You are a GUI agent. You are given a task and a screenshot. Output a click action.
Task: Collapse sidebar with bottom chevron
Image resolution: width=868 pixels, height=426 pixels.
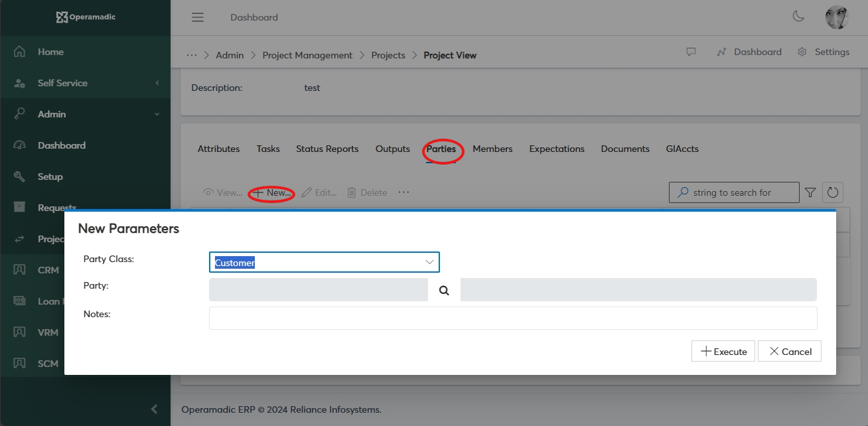click(x=155, y=409)
